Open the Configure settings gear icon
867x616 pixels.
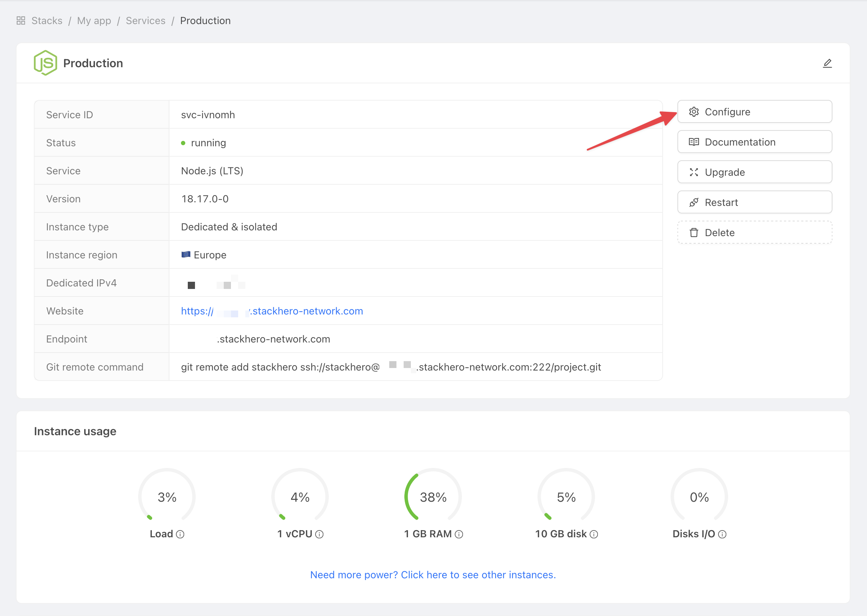[694, 111]
